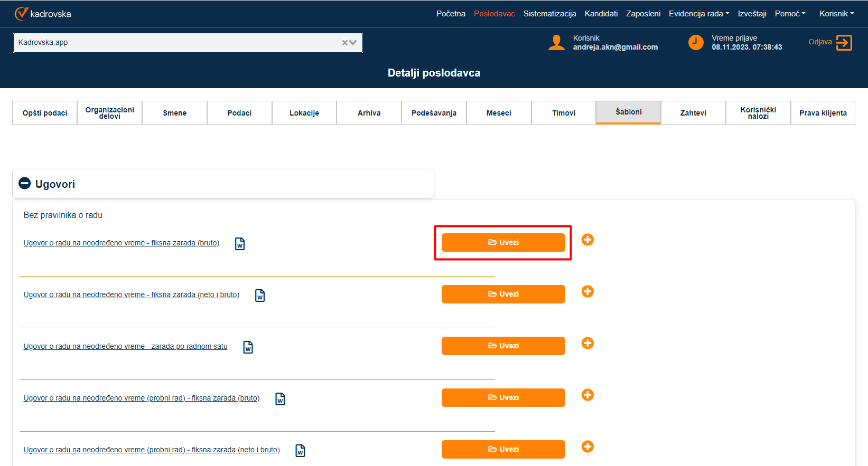Open the Podešavanja tab
Viewport: 868px width, 466px height.
pos(434,113)
